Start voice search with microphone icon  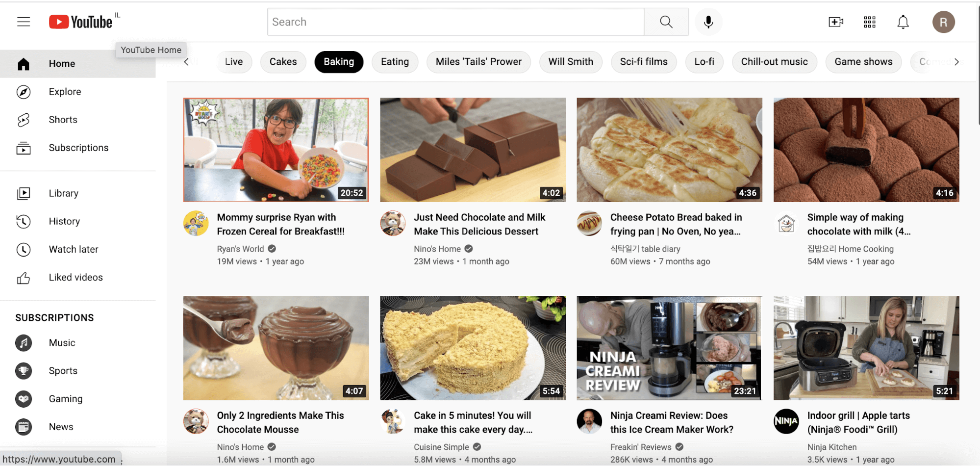(x=708, y=22)
